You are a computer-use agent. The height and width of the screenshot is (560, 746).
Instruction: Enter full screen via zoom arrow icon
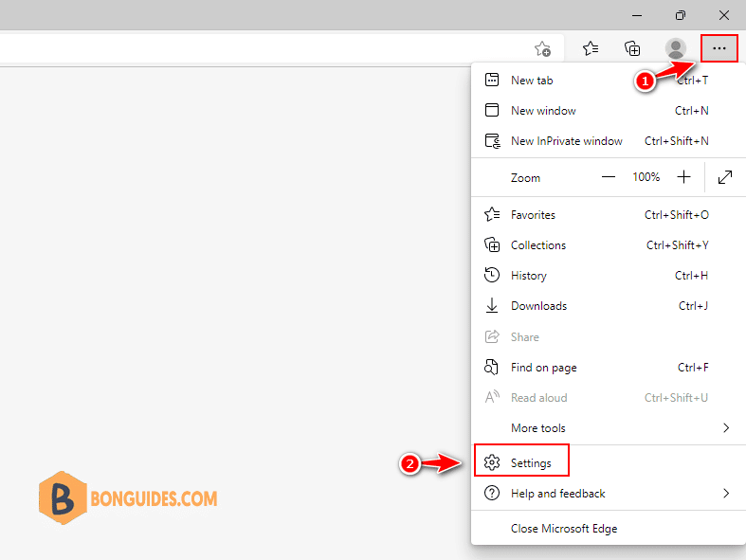tap(724, 177)
